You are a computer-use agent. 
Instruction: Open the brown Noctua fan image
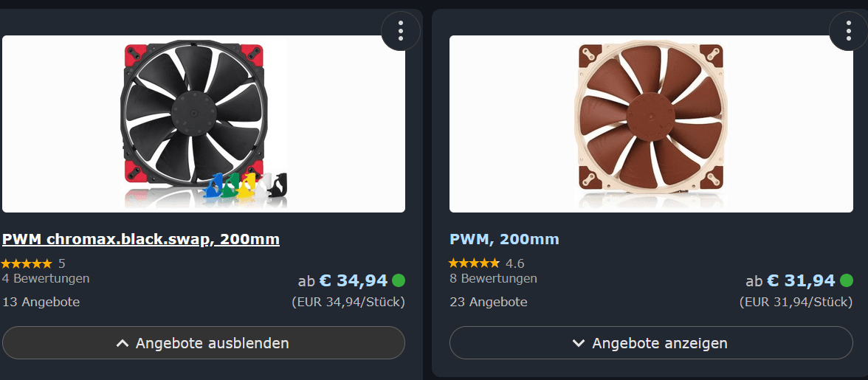pyautogui.click(x=651, y=124)
